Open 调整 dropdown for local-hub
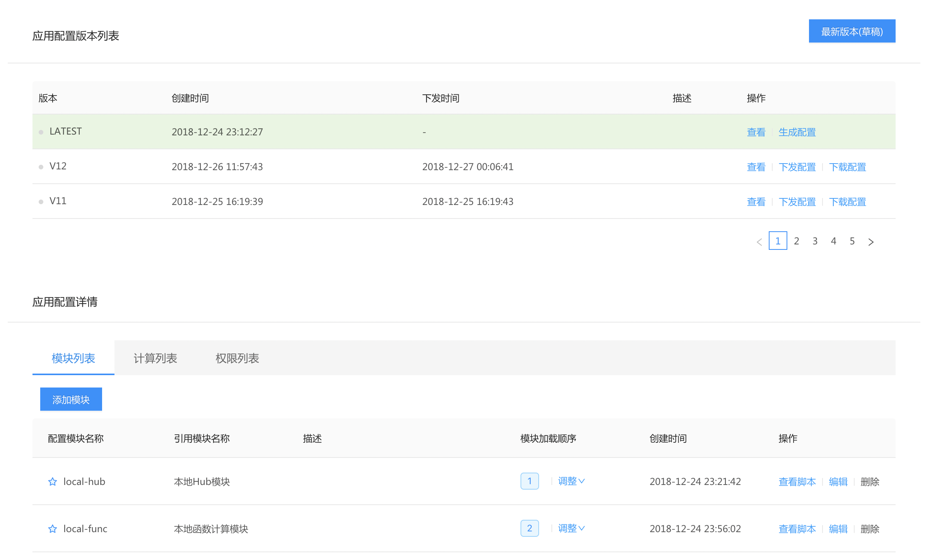The image size is (925, 560). [571, 481]
